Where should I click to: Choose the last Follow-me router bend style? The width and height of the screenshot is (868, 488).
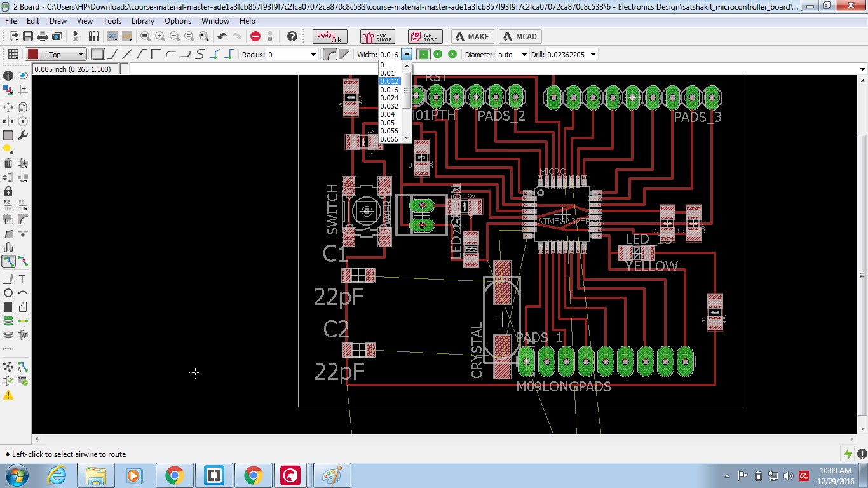[229, 54]
